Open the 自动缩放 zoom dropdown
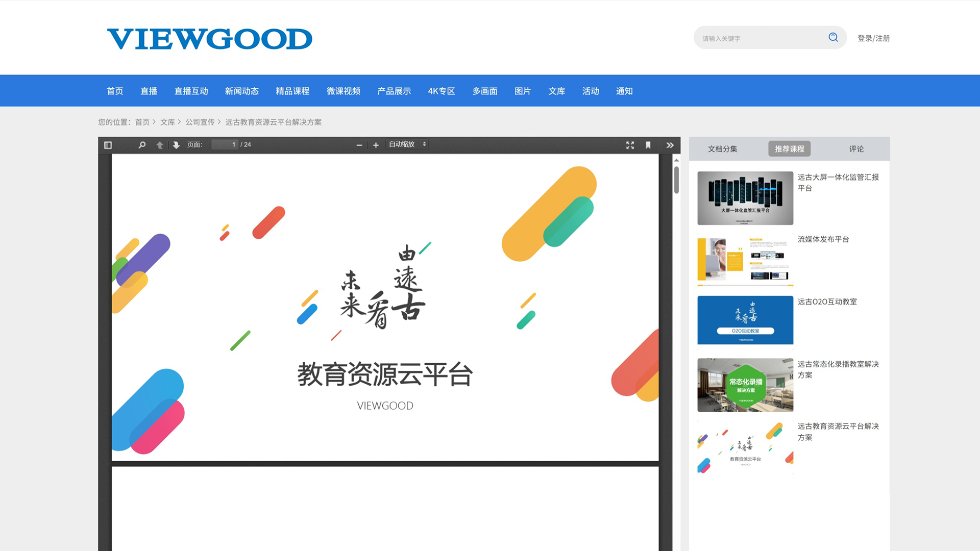 407,144
